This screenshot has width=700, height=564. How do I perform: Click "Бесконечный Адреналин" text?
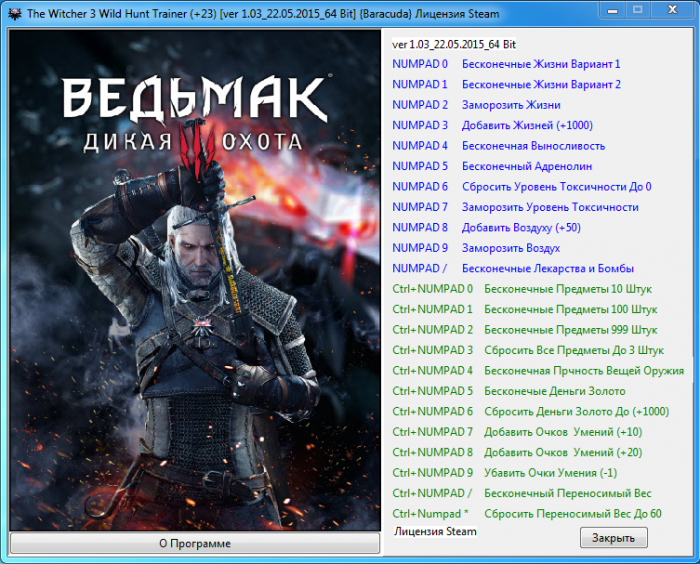(527, 167)
